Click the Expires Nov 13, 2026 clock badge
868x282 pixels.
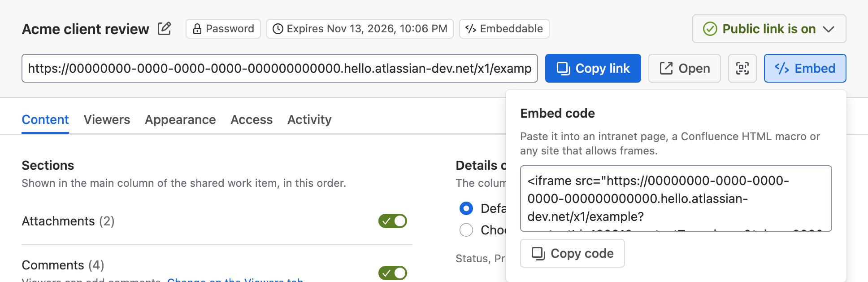click(x=360, y=29)
